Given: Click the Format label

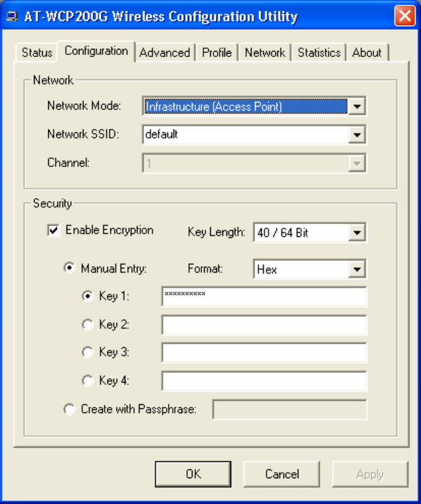Looking at the screenshot, I should tap(205, 269).
